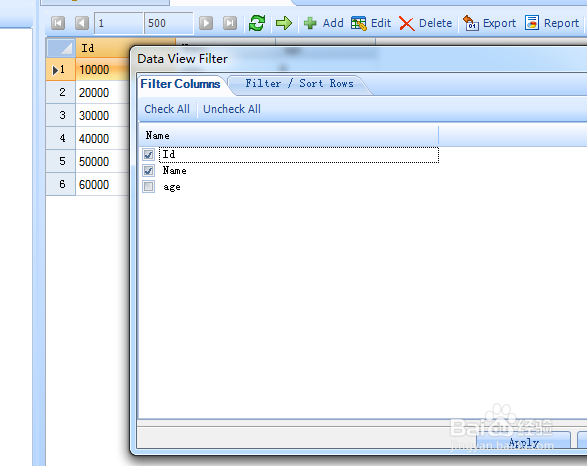Click the start row field showing 1

(119, 23)
